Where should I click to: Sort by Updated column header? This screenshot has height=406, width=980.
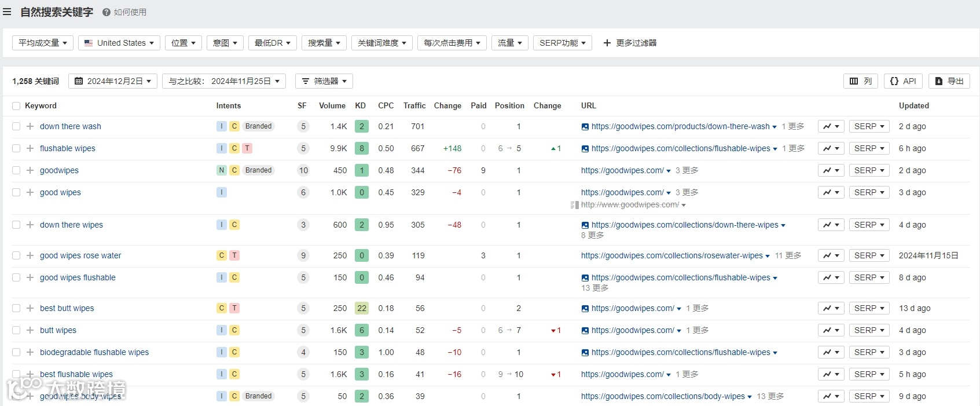tap(914, 106)
